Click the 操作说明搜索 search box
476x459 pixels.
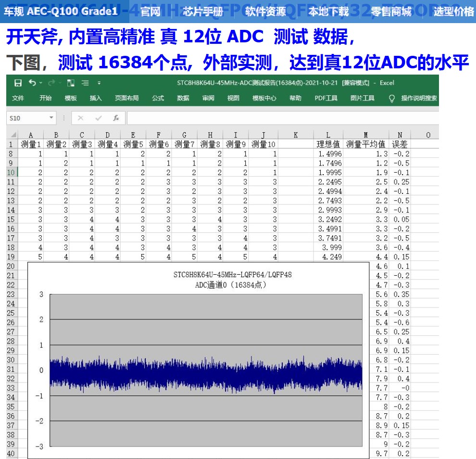click(x=419, y=98)
